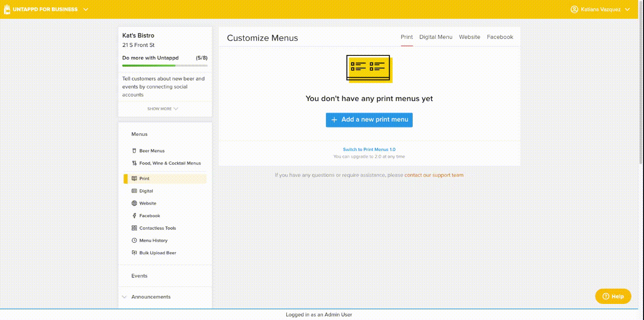Click the Bulk Upload Beer icon
Image resolution: width=644 pixels, height=320 pixels.
134,253
